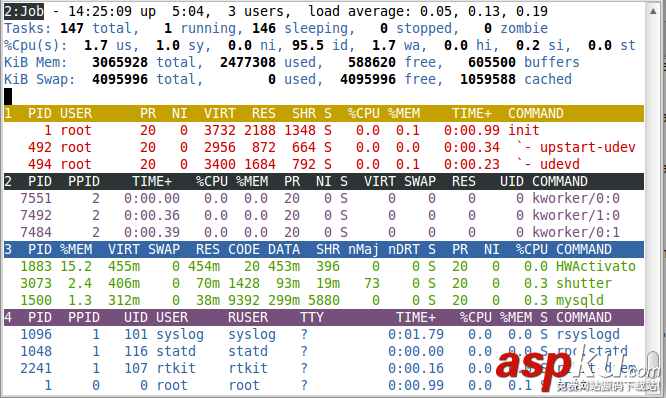This screenshot has width=666, height=398.
Task: Click TIME+ 0:00.39 of kworker/0:1
Action: tap(152, 232)
